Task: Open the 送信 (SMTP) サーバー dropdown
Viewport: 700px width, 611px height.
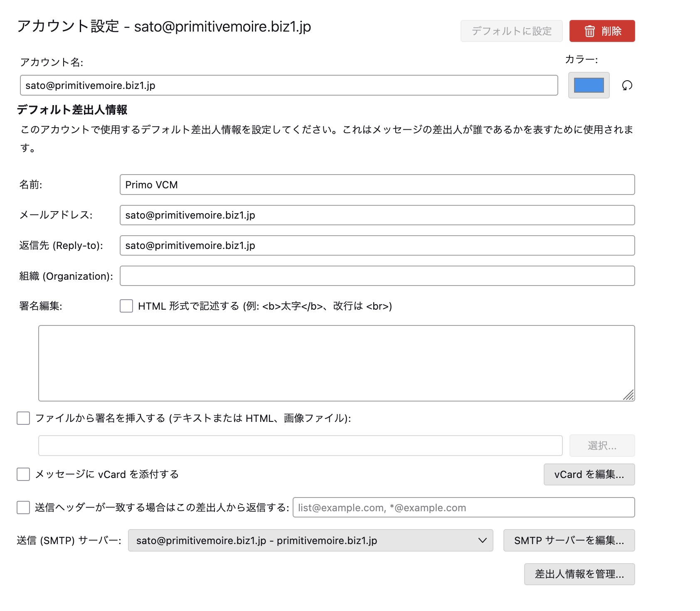Action: click(310, 540)
